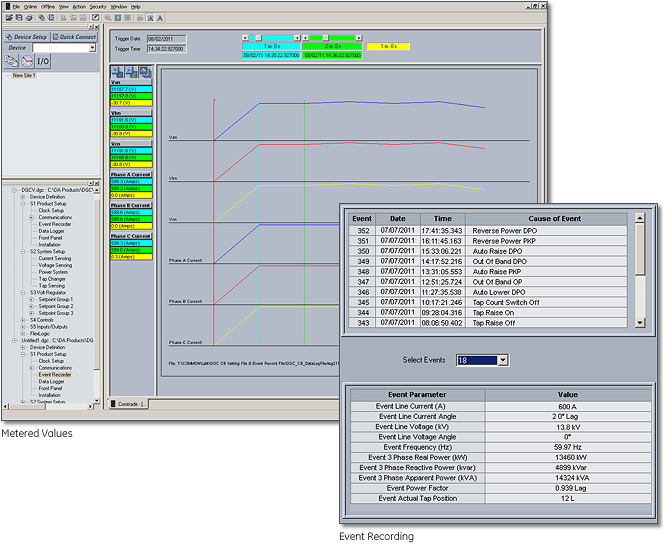
Task: Click the third waveform tool icon above Van
Action: tap(144, 72)
